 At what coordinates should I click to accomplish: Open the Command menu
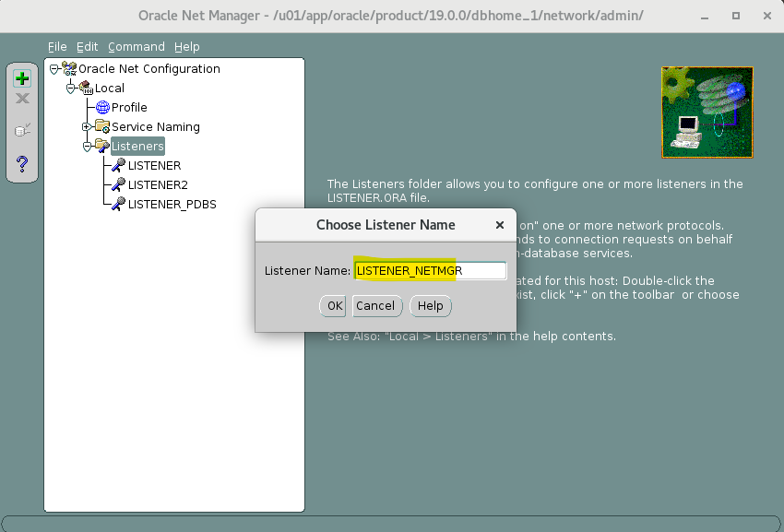(x=136, y=46)
